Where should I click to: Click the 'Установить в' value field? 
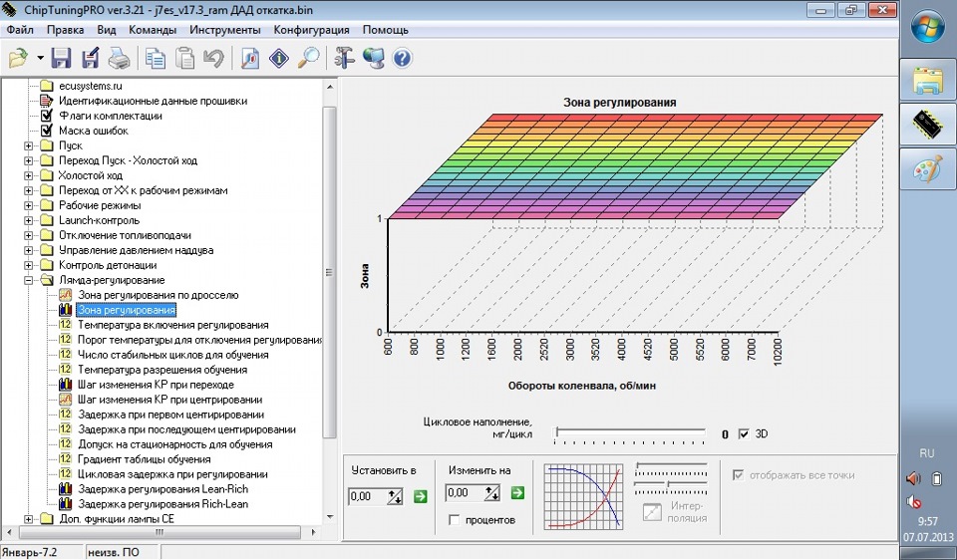click(x=368, y=496)
